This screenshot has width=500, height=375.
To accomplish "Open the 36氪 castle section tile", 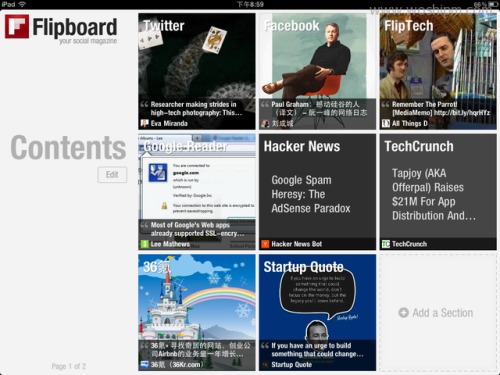I will click(x=197, y=313).
